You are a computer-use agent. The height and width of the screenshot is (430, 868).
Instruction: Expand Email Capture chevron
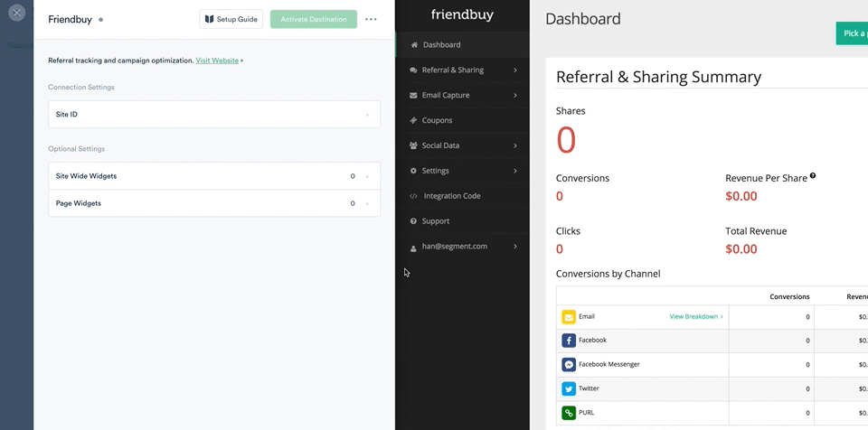click(514, 95)
